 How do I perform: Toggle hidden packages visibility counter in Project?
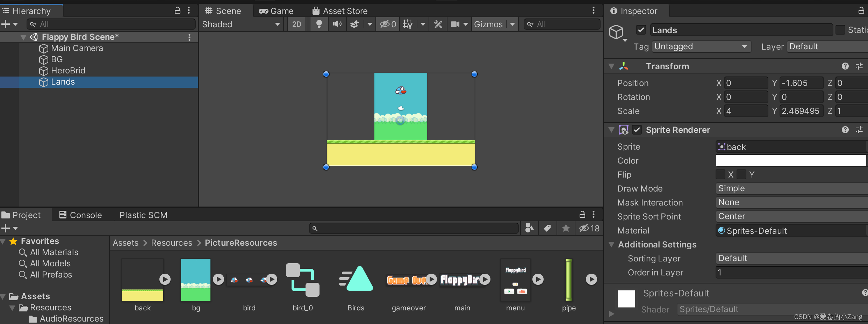pyautogui.click(x=589, y=228)
